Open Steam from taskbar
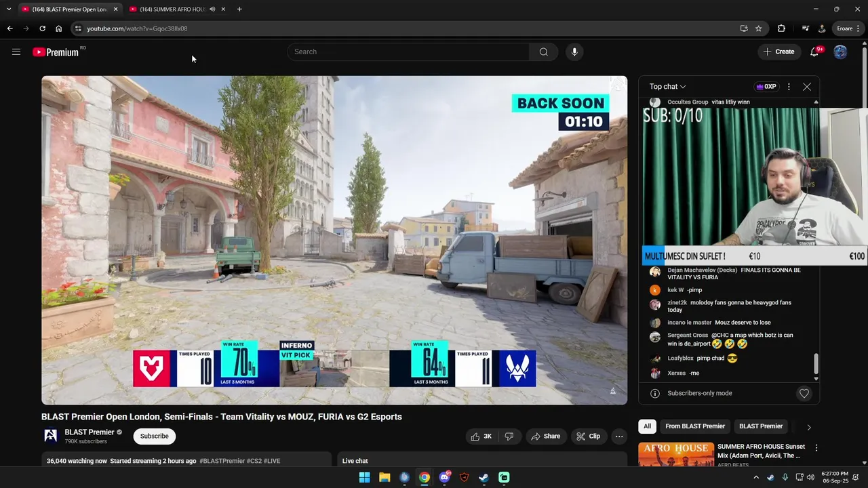868x488 pixels. [x=484, y=477]
